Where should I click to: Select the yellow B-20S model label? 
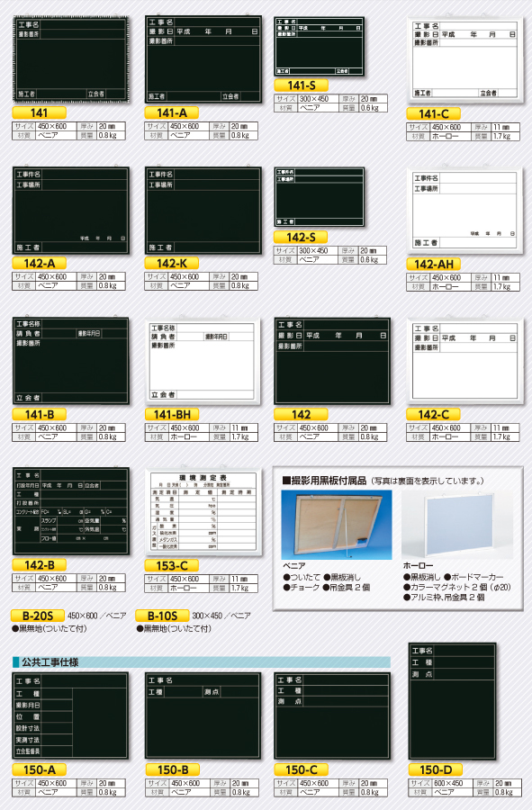pos(38,616)
